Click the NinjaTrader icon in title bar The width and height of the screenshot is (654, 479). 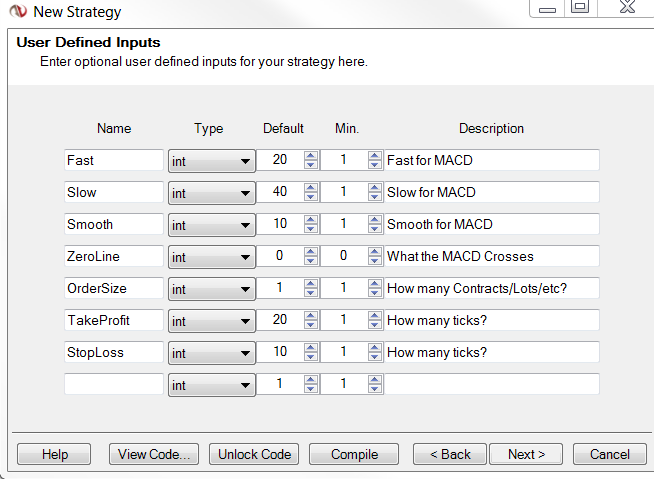coord(17,12)
